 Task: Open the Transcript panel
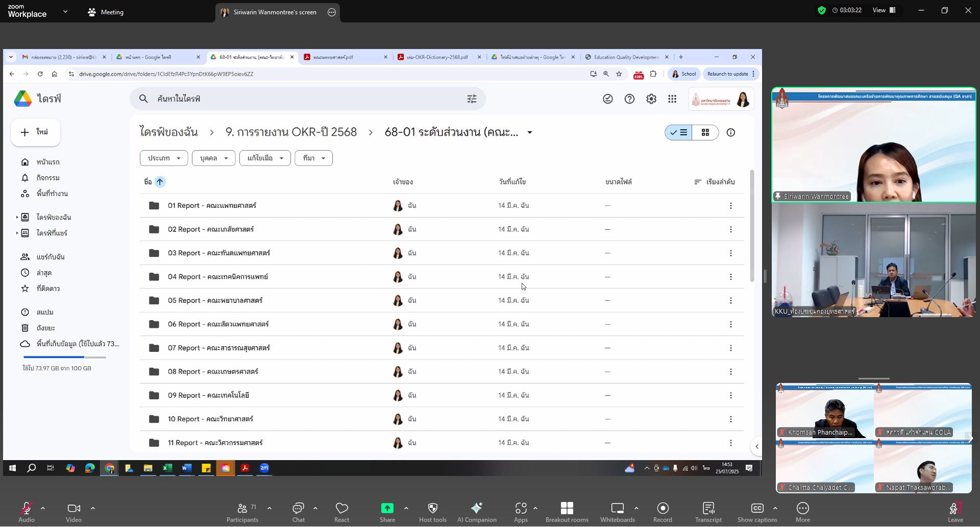point(708,512)
